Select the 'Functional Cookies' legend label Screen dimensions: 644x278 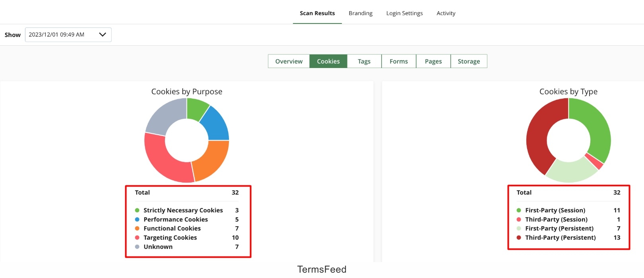[172, 229]
